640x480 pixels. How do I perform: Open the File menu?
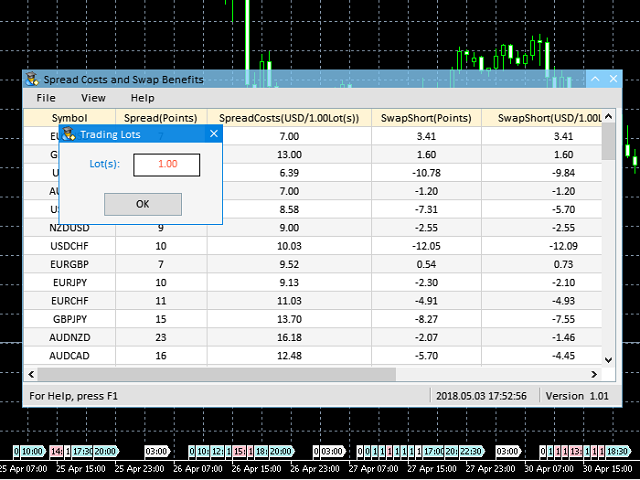point(46,98)
